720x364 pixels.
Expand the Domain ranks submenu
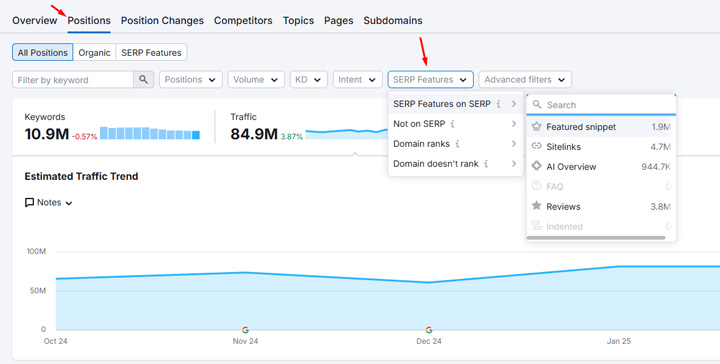(x=456, y=144)
